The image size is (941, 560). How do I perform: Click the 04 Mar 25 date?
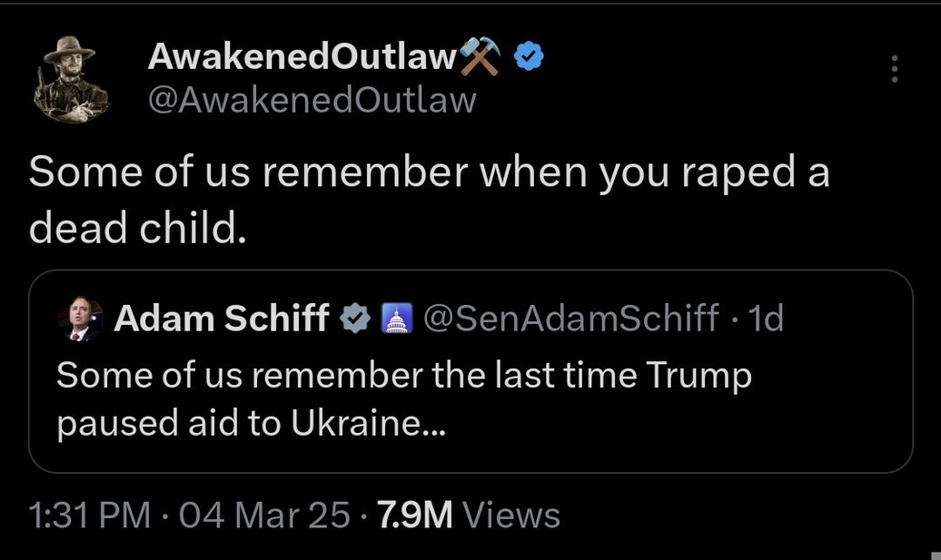(x=263, y=516)
